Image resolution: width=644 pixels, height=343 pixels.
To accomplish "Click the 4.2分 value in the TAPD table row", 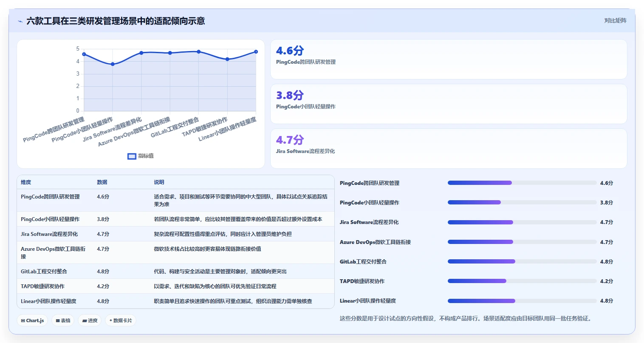I will 103,286.
